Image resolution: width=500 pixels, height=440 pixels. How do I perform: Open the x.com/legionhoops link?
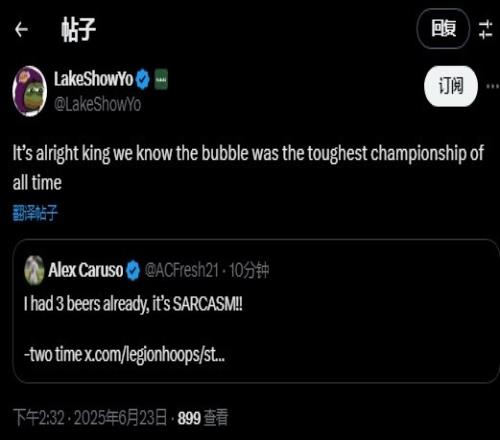click(x=154, y=355)
